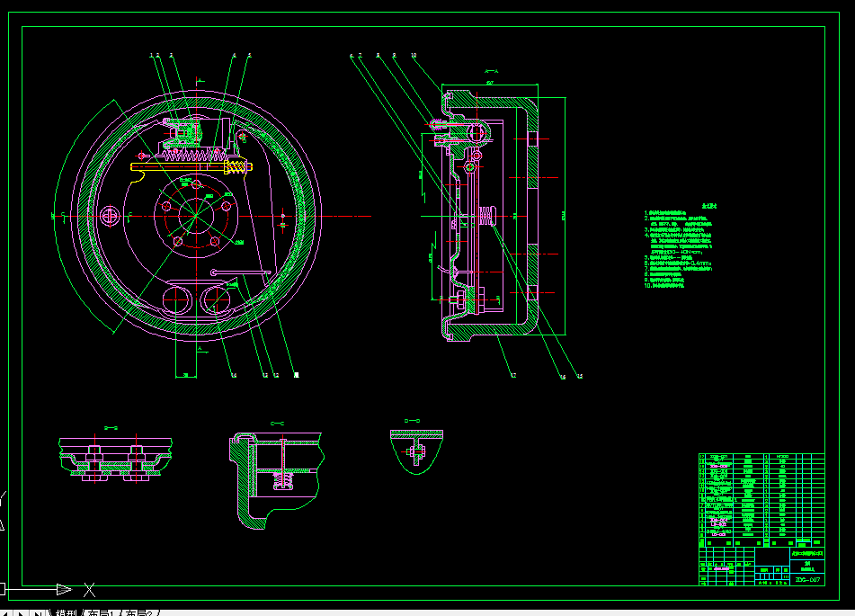
Task: Open the 布局1 layout tab
Action: [x=101, y=612]
